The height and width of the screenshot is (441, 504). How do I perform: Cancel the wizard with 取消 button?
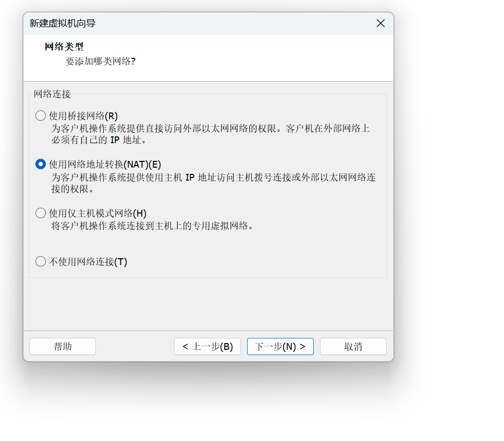tap(353, 346)
